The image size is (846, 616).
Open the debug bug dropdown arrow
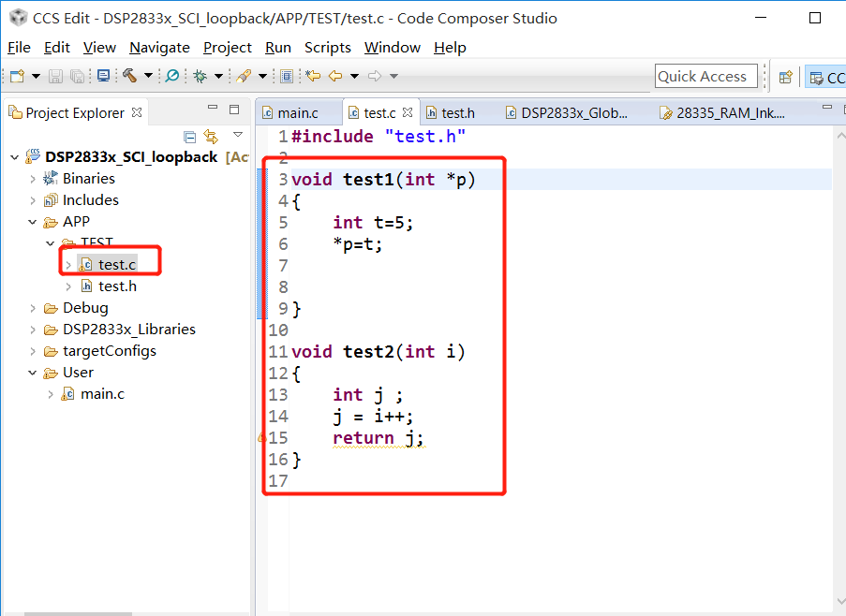218,76
